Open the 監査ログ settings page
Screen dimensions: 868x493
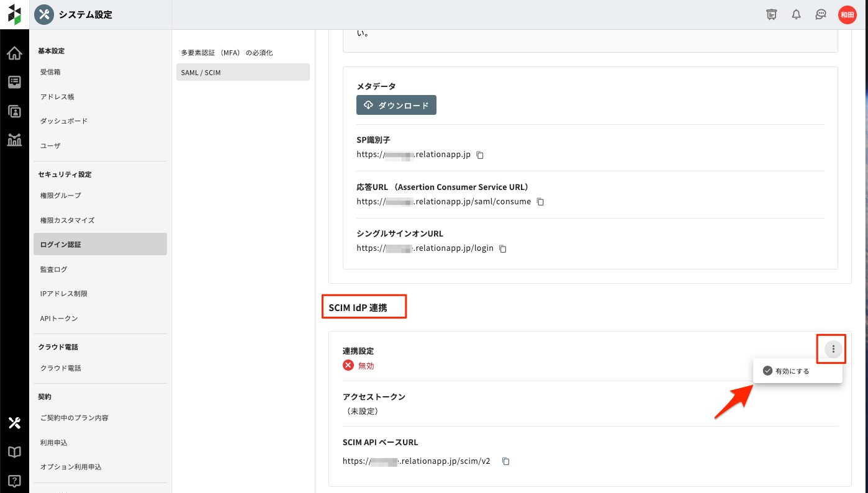tap(53, 269)
